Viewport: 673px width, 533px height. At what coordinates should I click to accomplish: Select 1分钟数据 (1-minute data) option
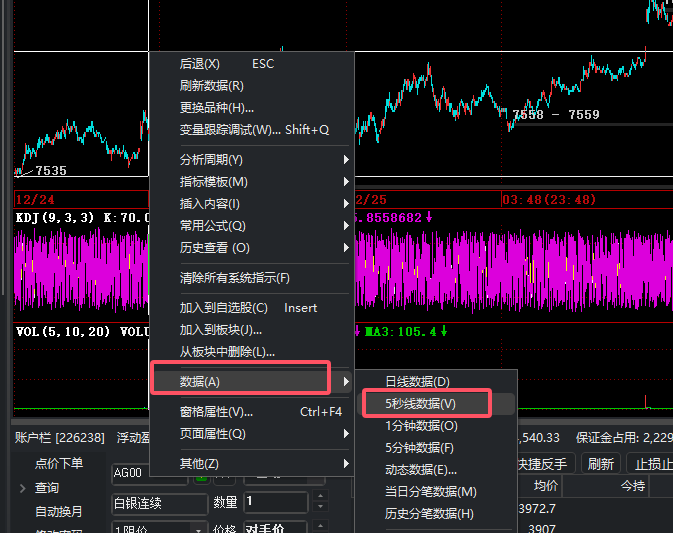pos(421,426)
